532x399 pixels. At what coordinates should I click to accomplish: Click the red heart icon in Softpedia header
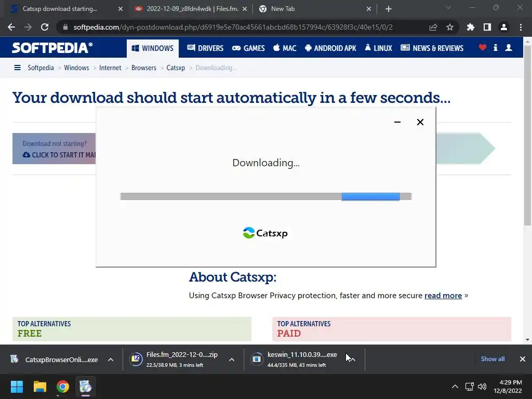click(483, 48)
